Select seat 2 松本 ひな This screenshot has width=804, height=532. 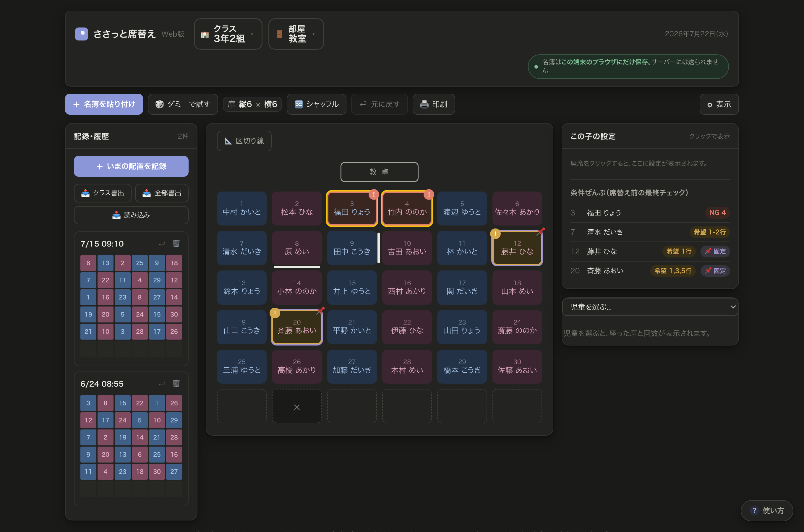pos(297,208)
